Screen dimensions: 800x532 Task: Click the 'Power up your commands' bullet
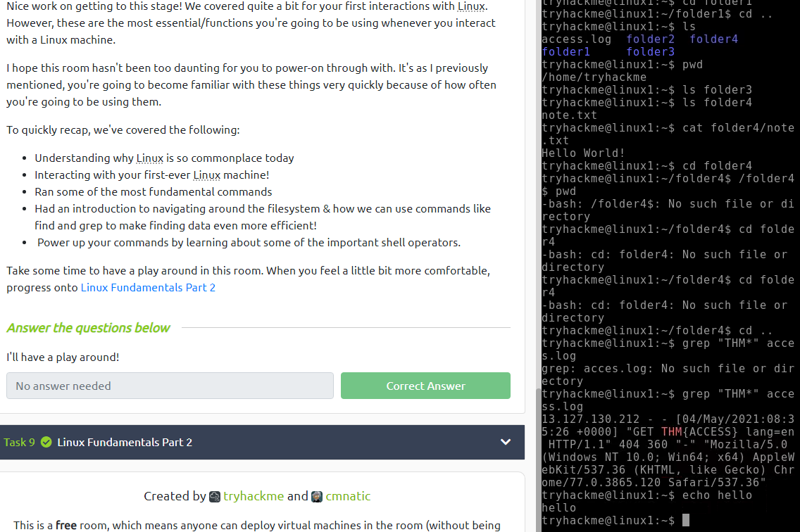pos(249,242)
